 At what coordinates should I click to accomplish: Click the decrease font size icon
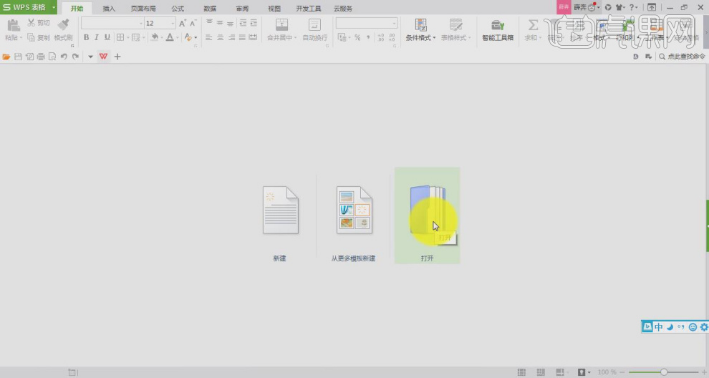point(193,23)
